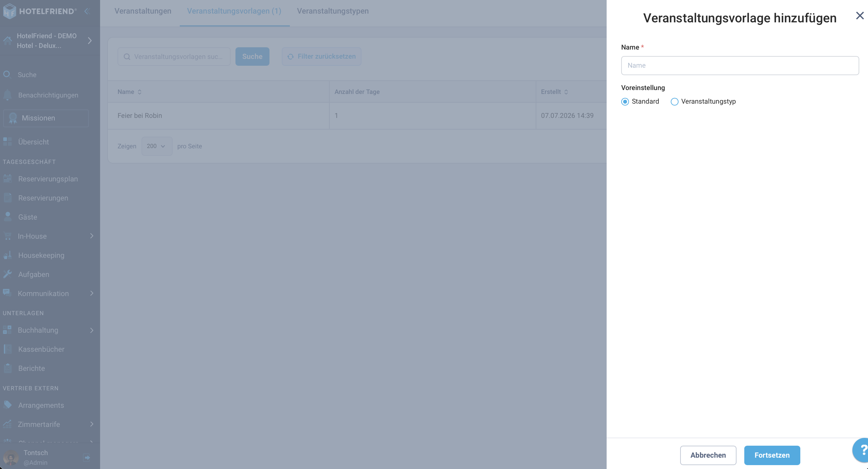Open Aufgaben wrench icon
The image size is (868, 469).
[7, 274]
